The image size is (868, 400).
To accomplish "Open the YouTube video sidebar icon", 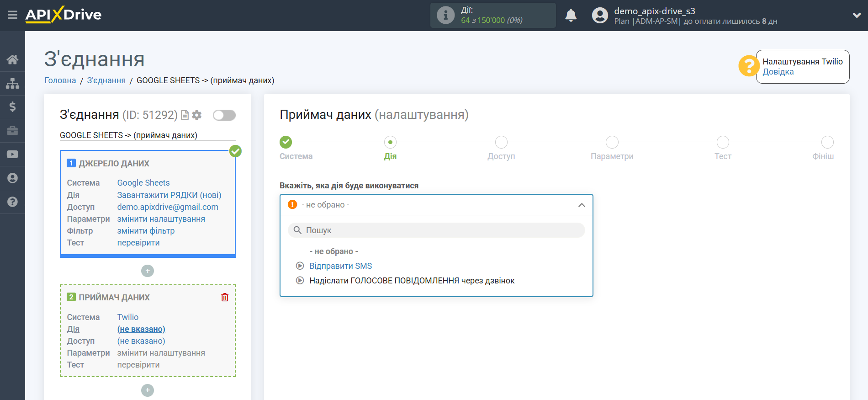I will click(12, 155).
